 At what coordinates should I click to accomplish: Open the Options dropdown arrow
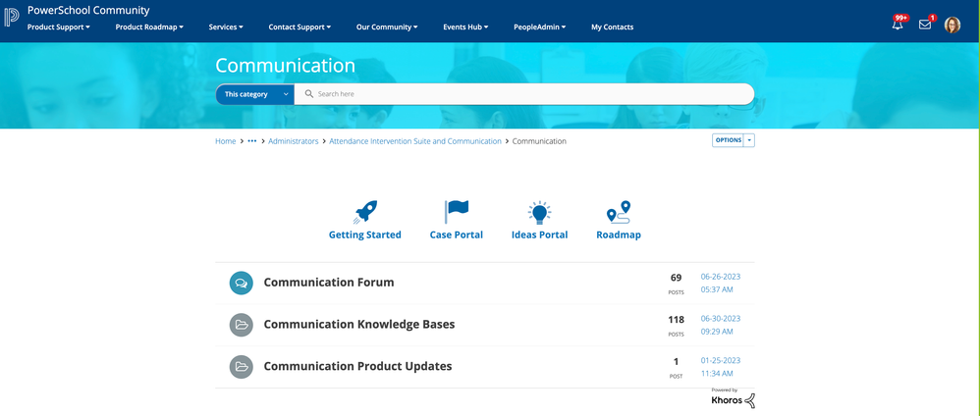click(x=749, y=140)
